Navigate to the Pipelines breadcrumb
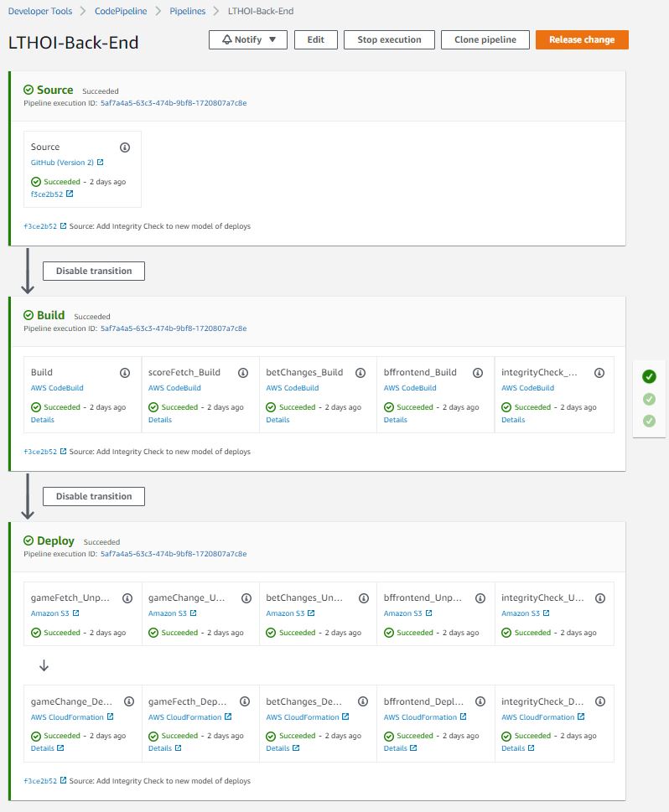Screen dimensions: 669x812 [x=187, y=11]
